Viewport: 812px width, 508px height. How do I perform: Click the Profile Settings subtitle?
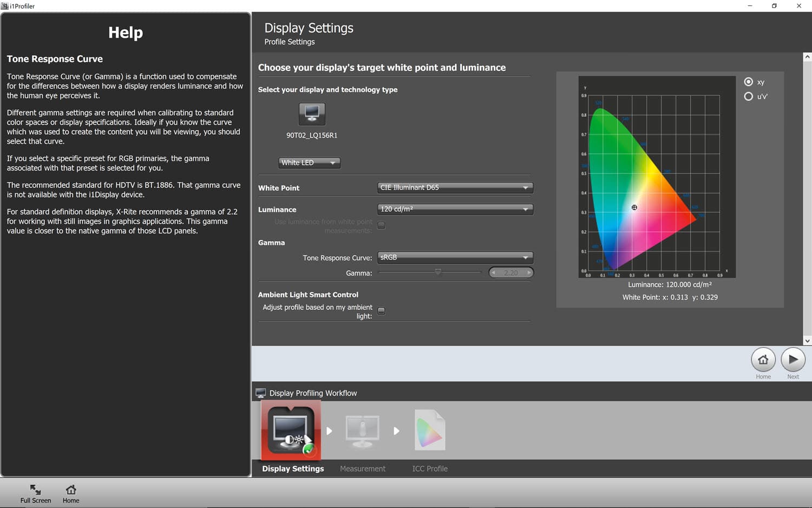point(290,42)
